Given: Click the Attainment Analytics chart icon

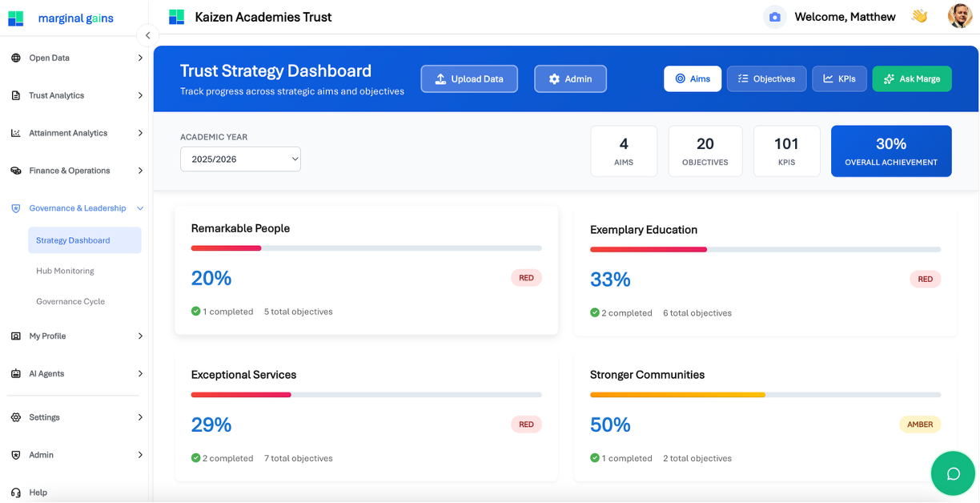Looking at the screenshot, I should (16, 133).
